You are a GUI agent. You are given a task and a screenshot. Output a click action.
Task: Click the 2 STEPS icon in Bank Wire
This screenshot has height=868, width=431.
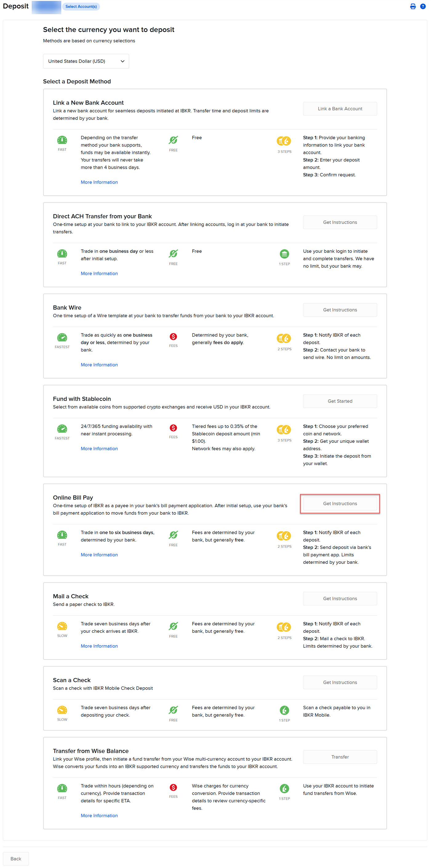[x=284, y=338]
